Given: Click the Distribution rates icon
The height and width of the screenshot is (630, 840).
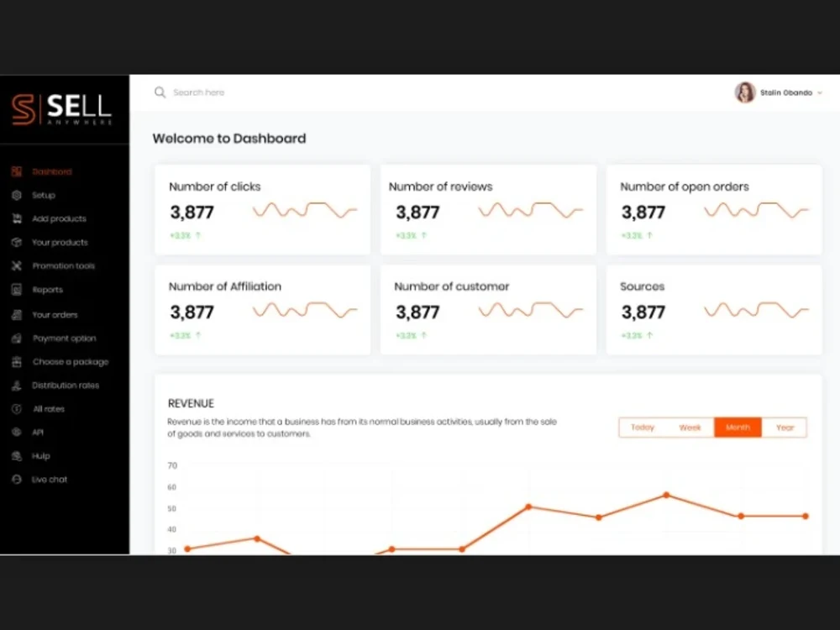Looking at the screenshot, I should tap(17, 386).
